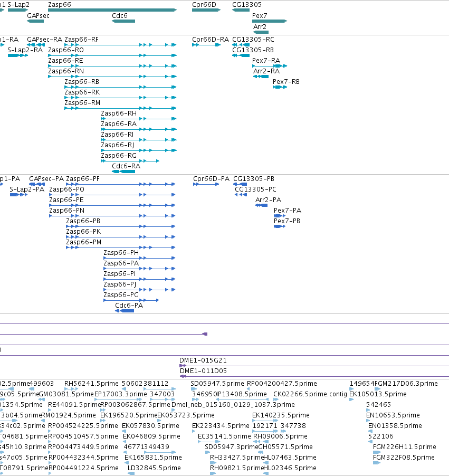Click the GAPsec-RA transcript label

(x=45, y=40)
